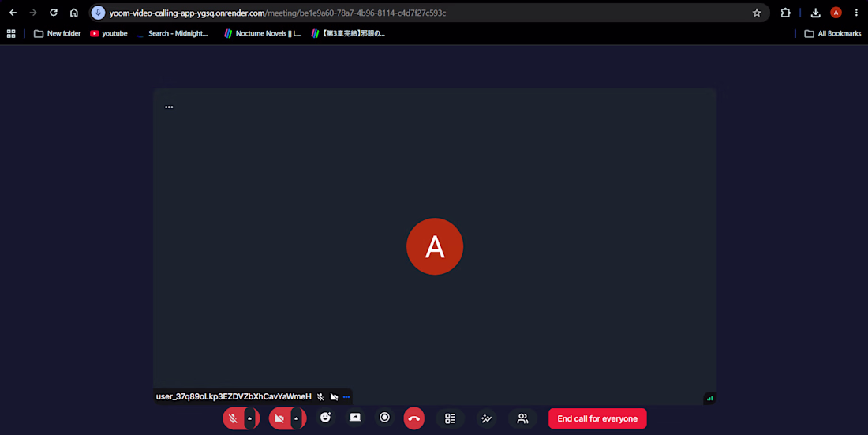This screenshot has width=868, height=435.
Task: Open blue dots menu beside username
Action: click(x=346, y=397)
